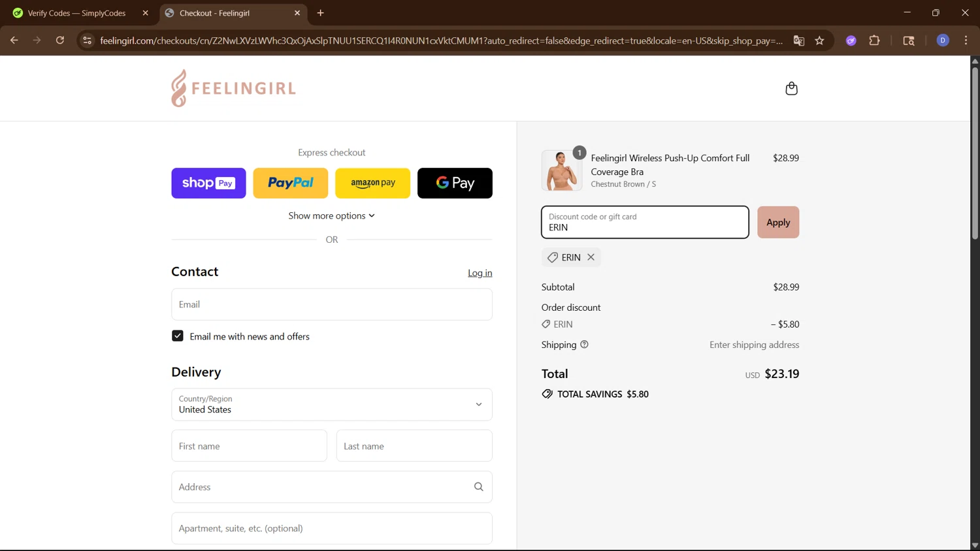Click the bra product thumbnail

(x=561, y=170)
